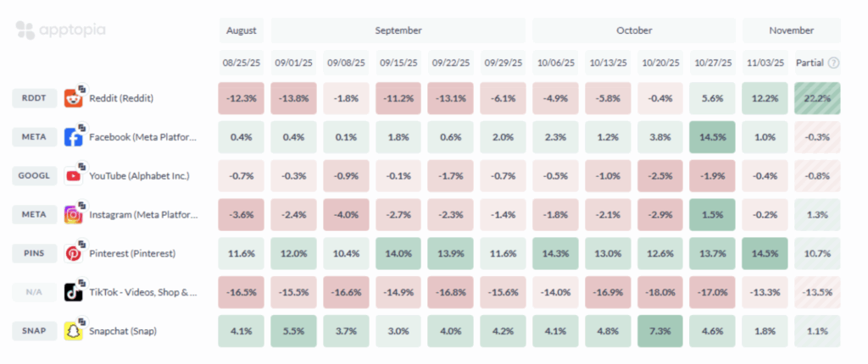
Task: Select the GOOGL ticker badge
Action: pos(34,176)
